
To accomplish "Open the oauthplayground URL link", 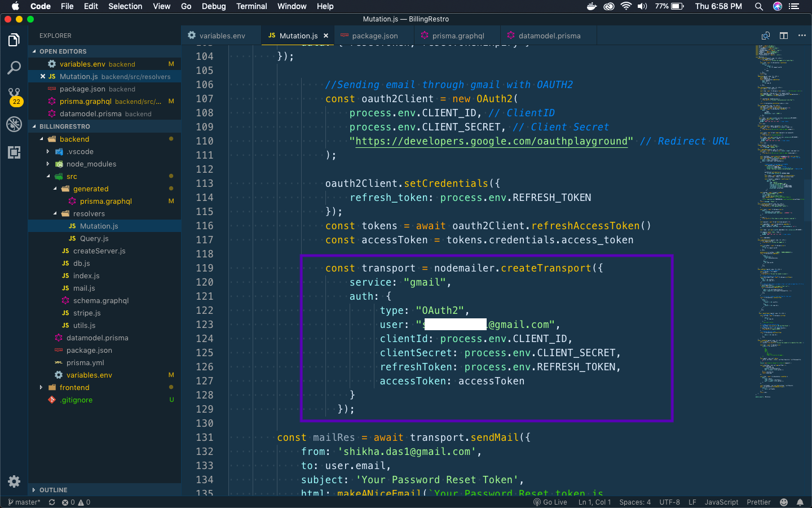I will (x=491, y=141).
